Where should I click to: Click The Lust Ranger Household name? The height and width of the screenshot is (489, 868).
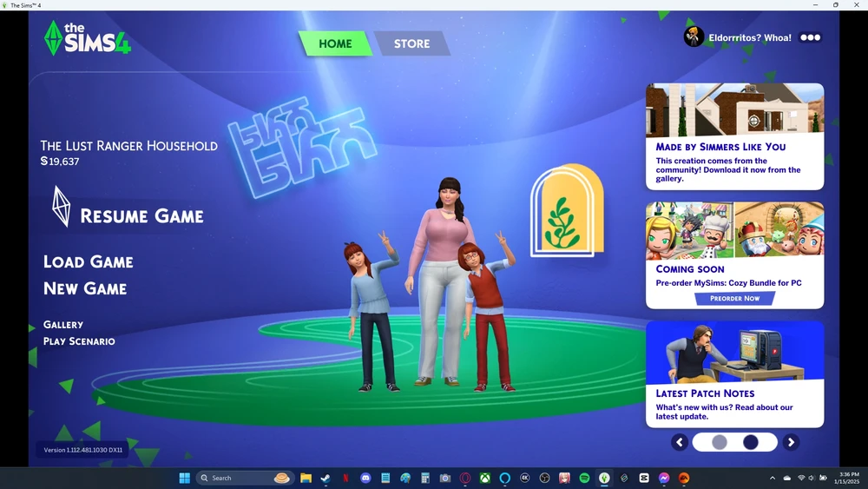coord(129,146)
